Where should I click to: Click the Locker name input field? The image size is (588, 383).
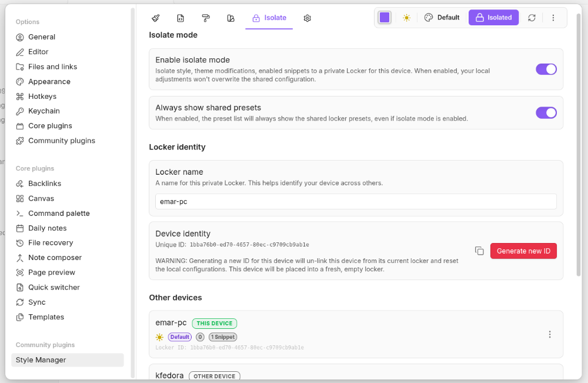(356, 201)
